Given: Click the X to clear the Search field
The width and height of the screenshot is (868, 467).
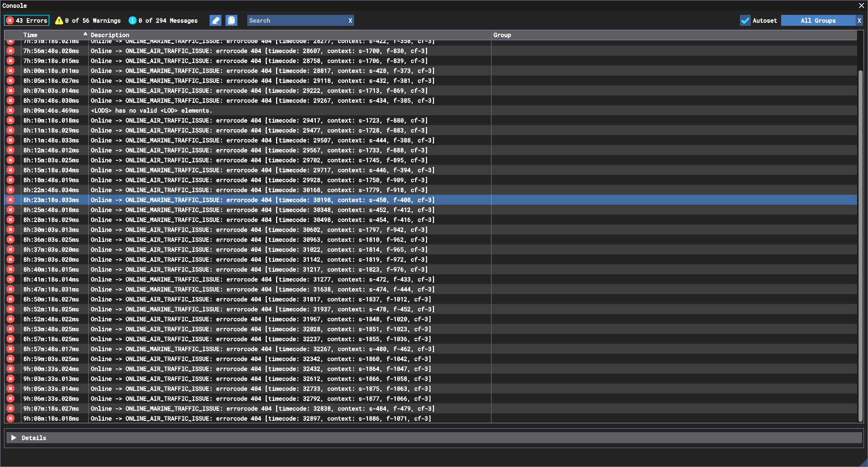Looking at the screenshot, I should coord(350,20).
